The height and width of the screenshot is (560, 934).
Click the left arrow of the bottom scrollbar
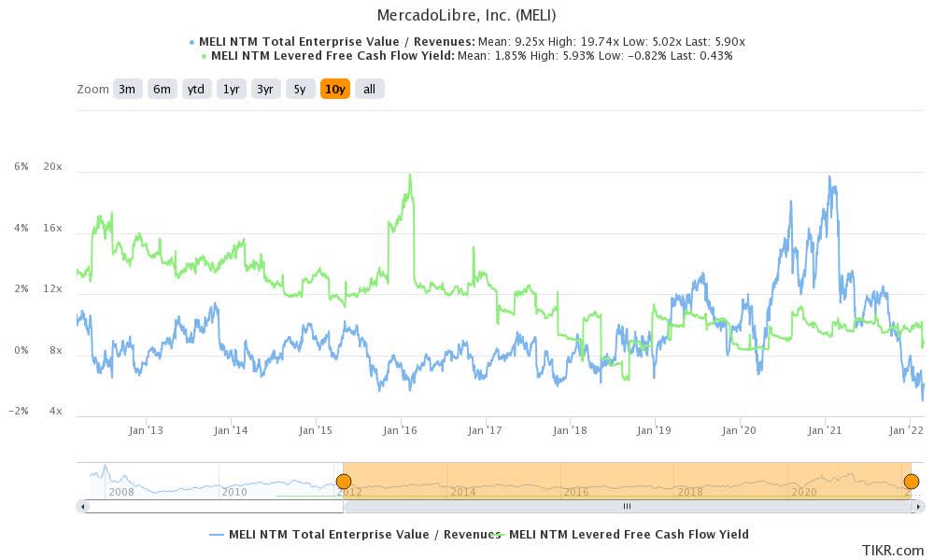(82, 507)
